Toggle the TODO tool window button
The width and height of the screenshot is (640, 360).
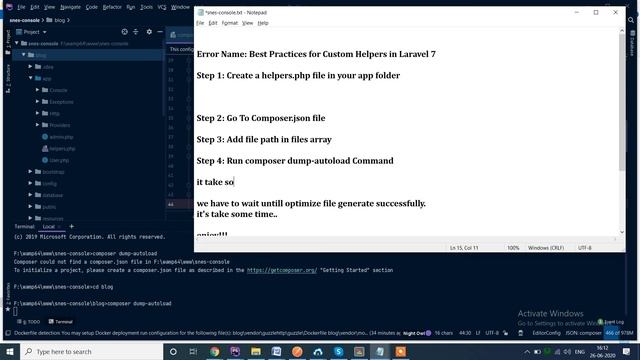click(29, 322)
